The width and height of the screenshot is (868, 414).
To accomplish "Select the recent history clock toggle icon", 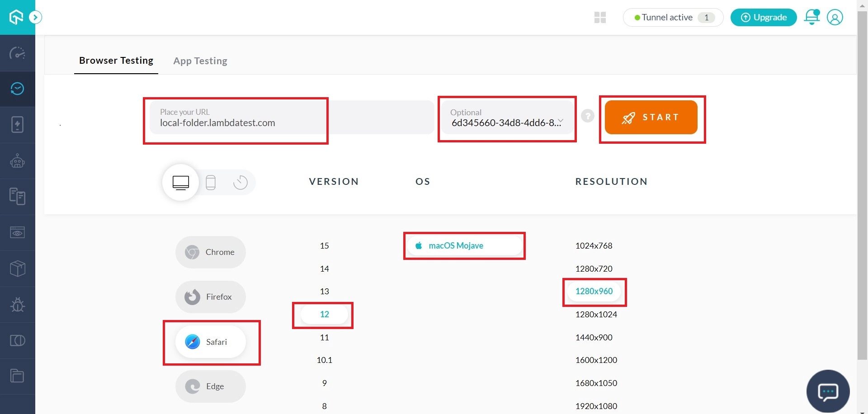I will point(241,183).
